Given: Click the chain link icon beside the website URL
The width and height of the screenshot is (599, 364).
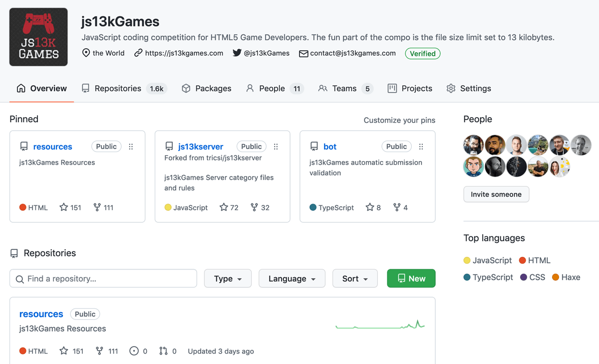Looking at the screenshot, I should coord(138,53).
